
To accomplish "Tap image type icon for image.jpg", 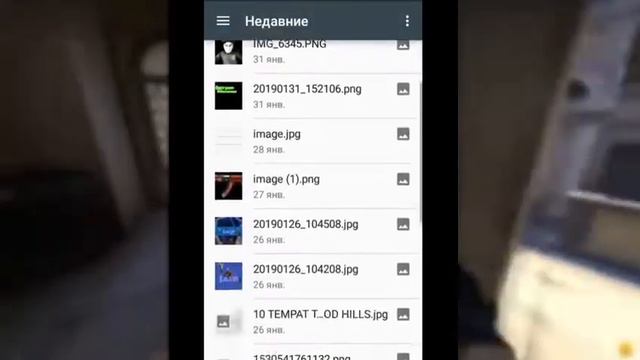I will pos(403,134).
